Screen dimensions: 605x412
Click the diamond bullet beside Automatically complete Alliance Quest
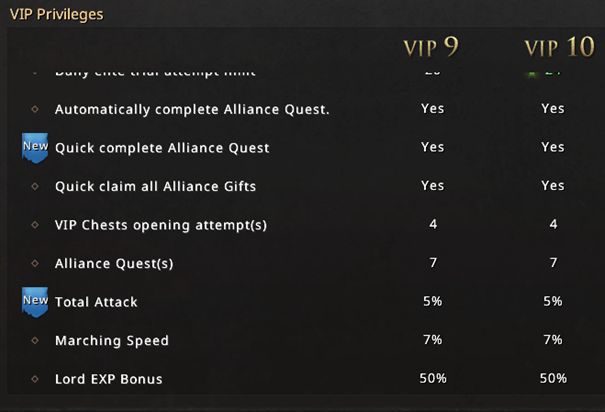click(35, 109)
